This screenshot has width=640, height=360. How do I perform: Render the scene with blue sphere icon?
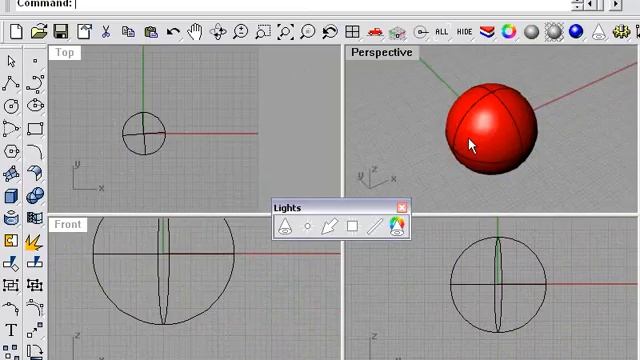(576, 31)
